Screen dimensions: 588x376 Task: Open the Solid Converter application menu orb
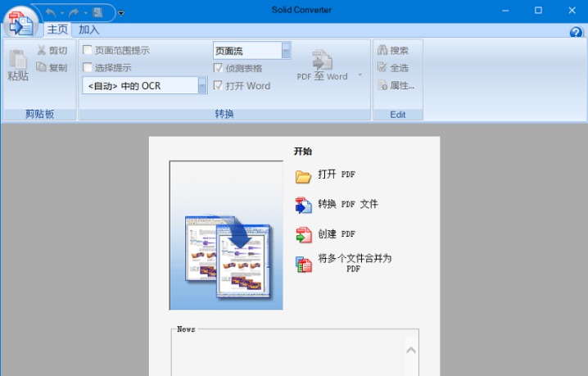pyautogui.click(x=20, y=22)
